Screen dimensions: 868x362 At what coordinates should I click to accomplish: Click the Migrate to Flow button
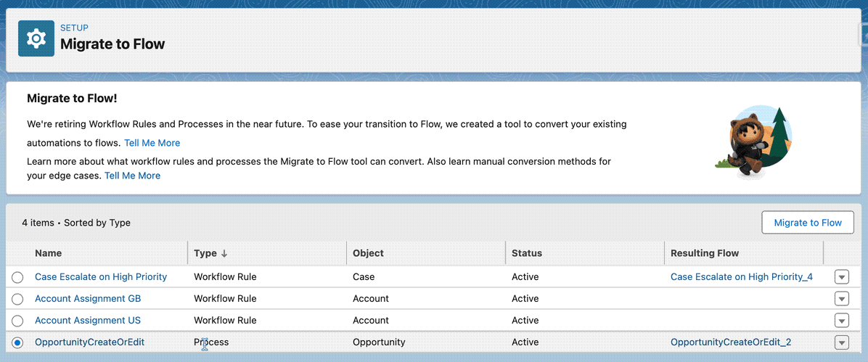(808, 223)
